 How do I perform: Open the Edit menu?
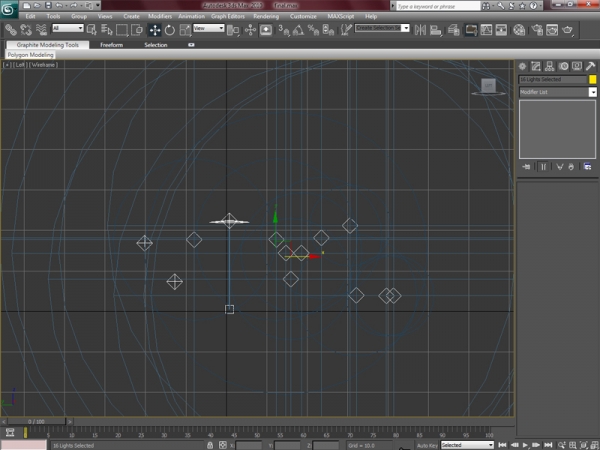coord(30,16)
